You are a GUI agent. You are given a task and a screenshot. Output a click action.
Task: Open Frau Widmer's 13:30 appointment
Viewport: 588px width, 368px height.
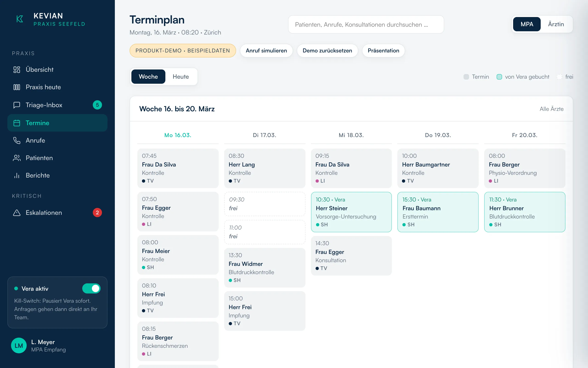tap(265, 268)
